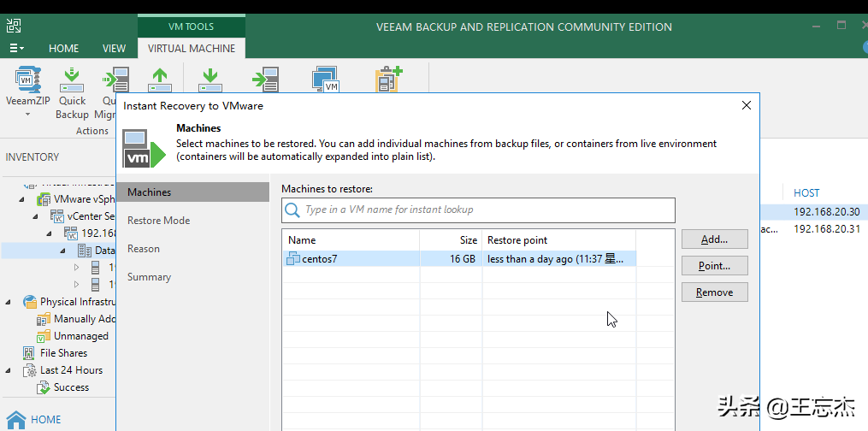Viewport: 868px width, 431px height.
Task: Click the Quick Migration ribbon icon
Action: coord(115,80)
